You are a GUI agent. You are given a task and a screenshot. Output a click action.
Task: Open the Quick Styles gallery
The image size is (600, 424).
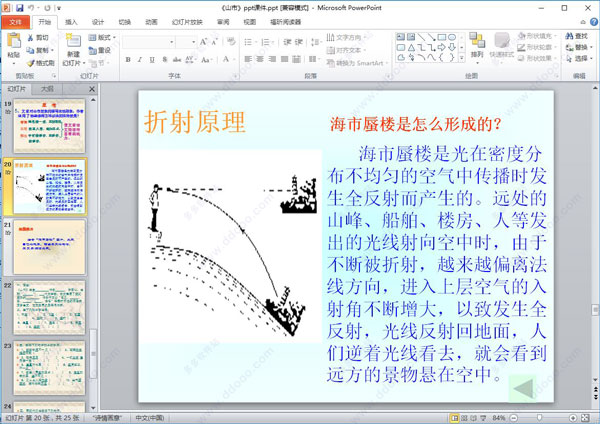502,48
